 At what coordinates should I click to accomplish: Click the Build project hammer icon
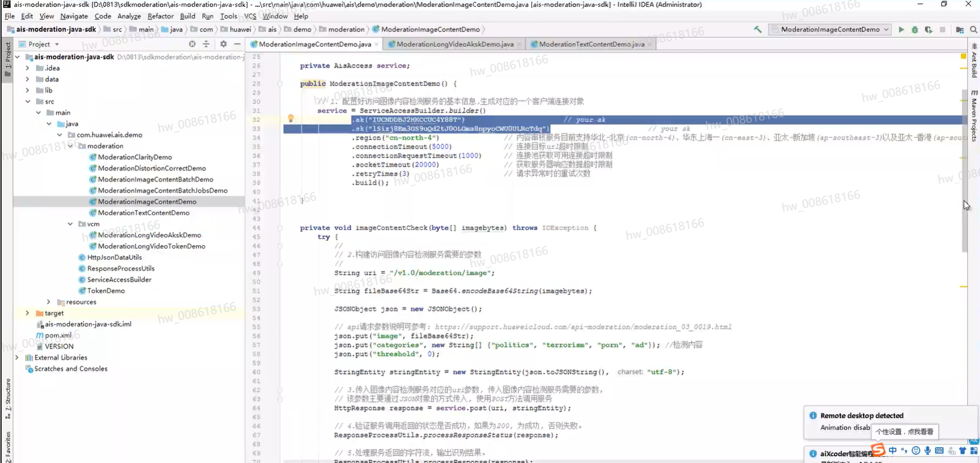click(758, 29)
